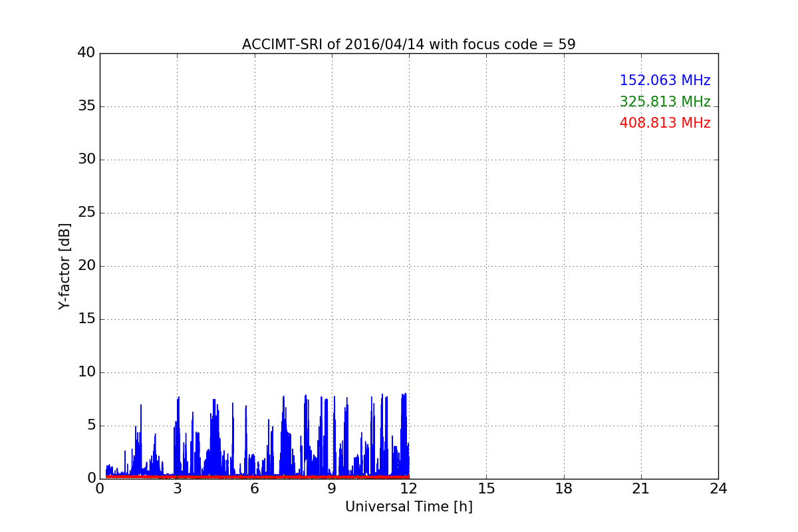The image size is (798, 532).
Task: Click the x-axis tick label 18
Action: point(564,489)
